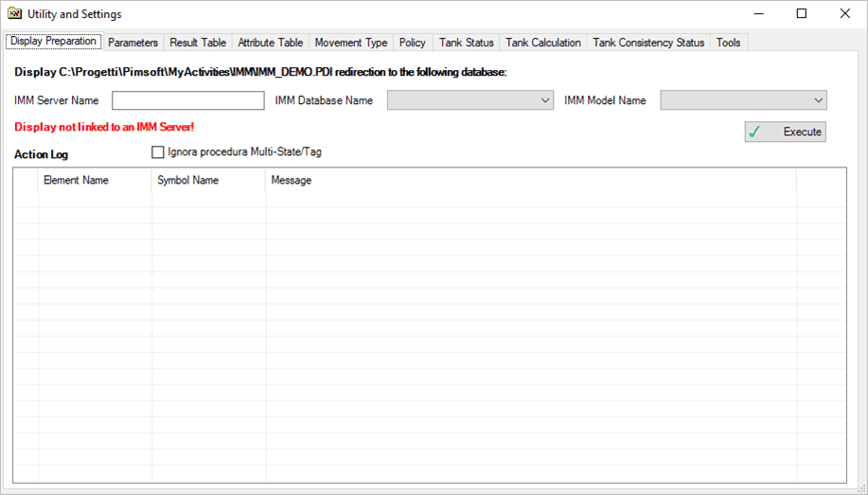
Task: Maximize the Utility and Settings window
Action: click(802, 14)
